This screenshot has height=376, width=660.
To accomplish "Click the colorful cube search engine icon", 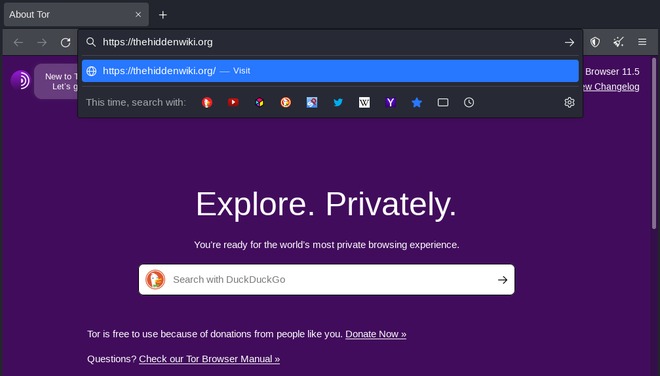I will click(260, 102).
